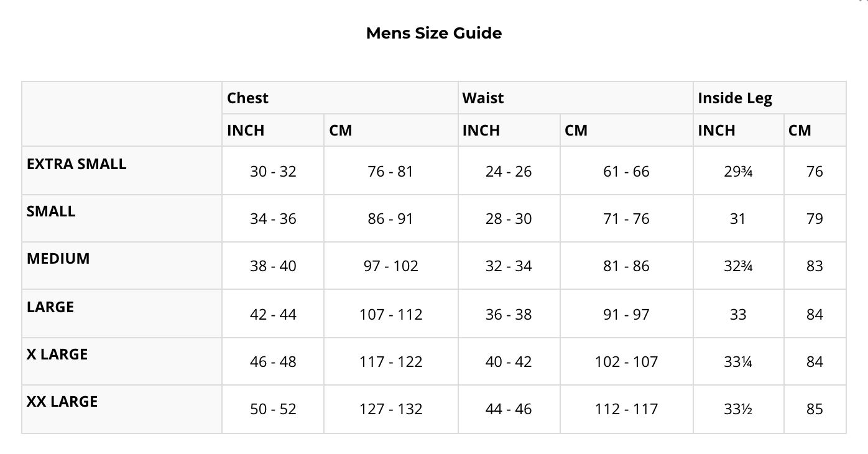
Task: Select the Waist column header
Action: [x=482, y=98]
